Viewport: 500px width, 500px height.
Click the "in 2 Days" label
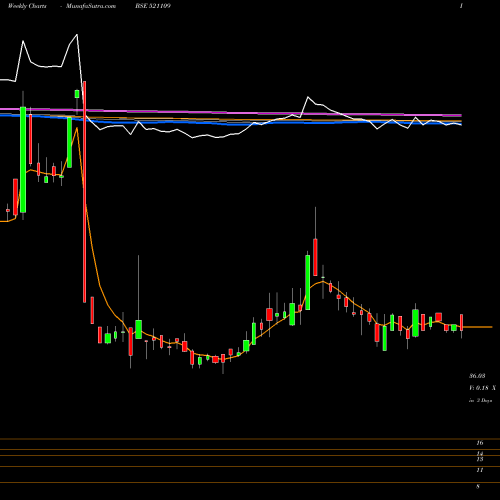pyautogui.click(x=480, y=400)
